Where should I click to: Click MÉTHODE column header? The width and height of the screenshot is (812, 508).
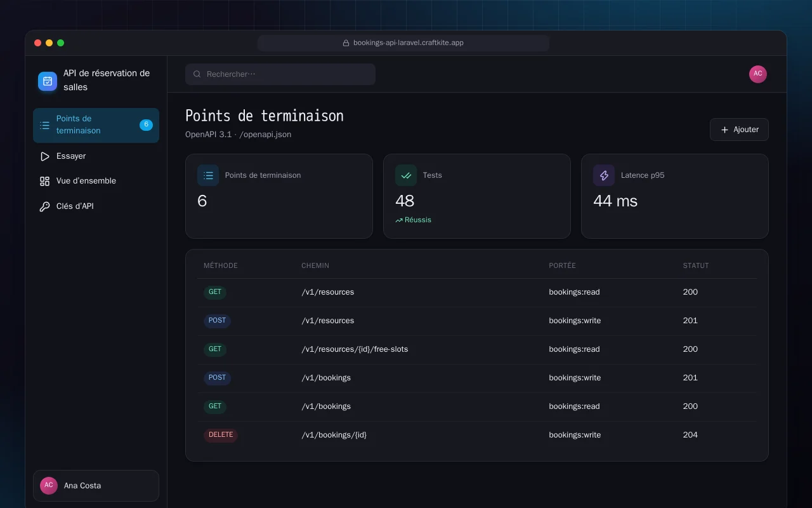point(221,265)
